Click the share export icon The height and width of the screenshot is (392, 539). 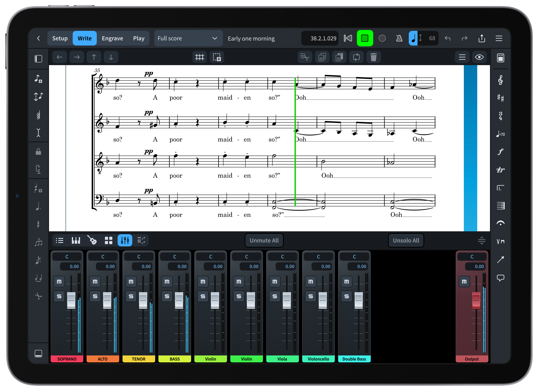tap(481, 38)
